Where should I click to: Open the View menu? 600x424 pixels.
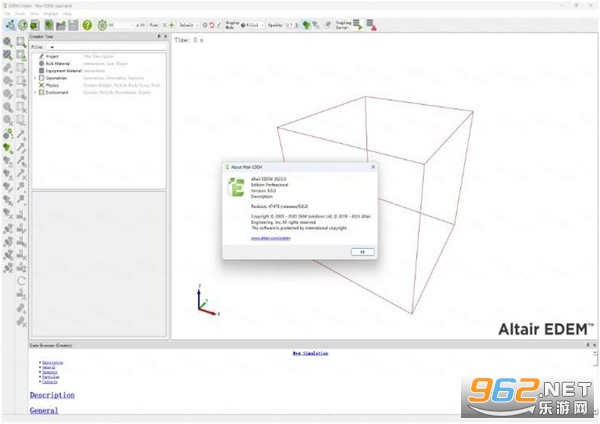tap(34, 13)
